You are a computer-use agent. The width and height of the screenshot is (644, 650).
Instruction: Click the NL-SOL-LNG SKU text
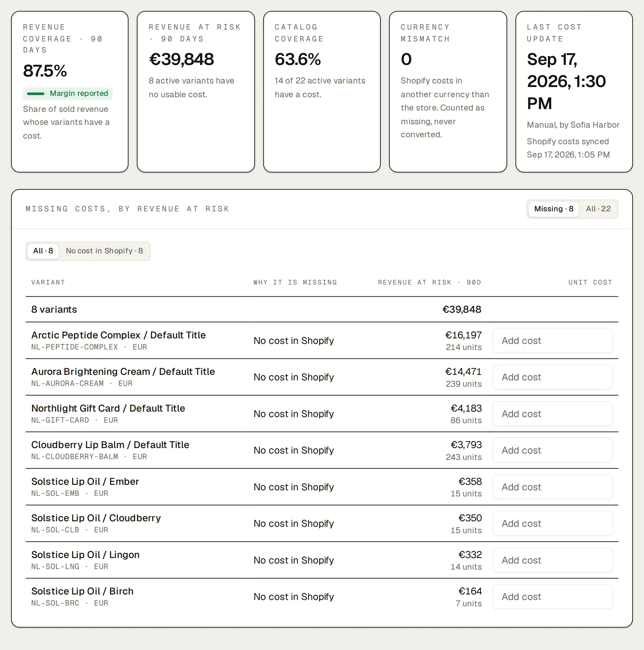tap(55, 567)
